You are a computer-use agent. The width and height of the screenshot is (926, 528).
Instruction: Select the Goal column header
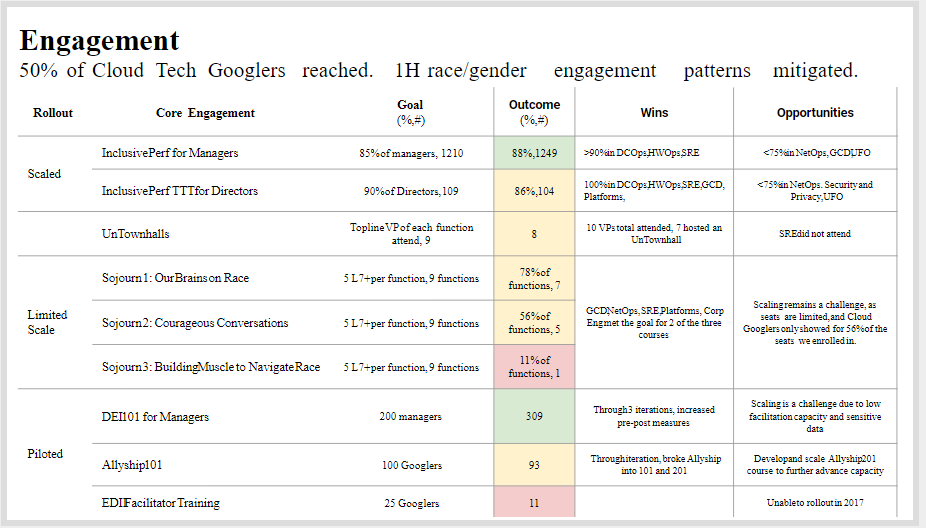[410, 111]
